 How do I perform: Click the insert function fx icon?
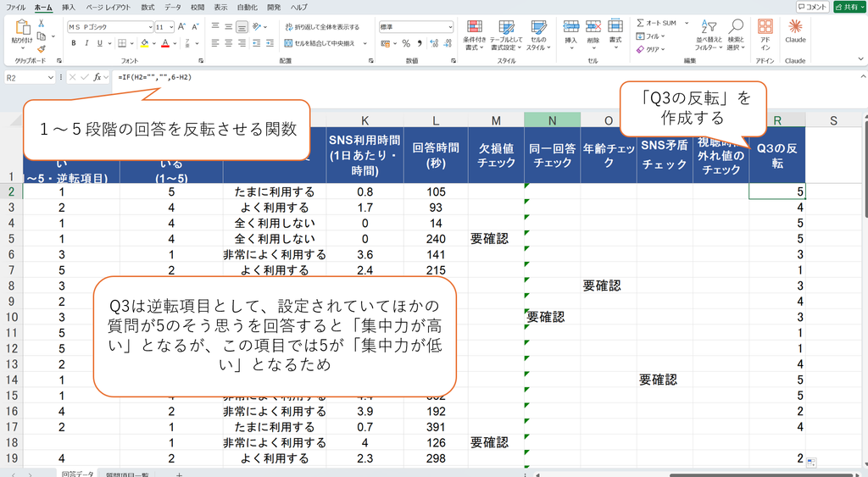(97, 77)
